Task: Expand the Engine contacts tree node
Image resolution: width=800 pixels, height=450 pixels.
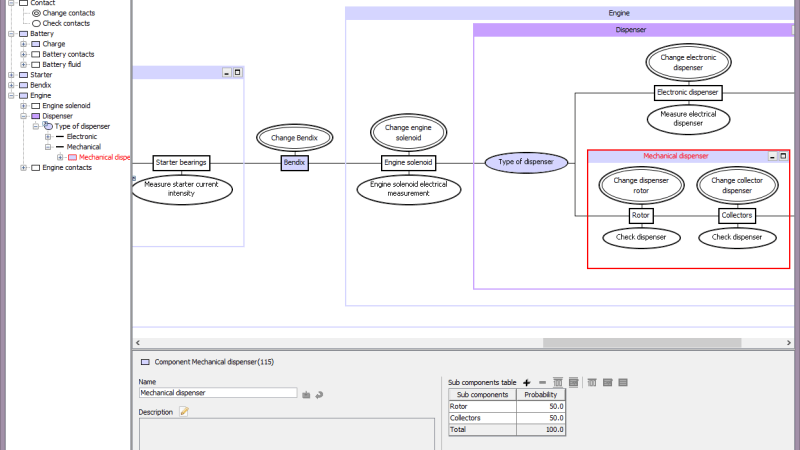Action: pos(23,167)
